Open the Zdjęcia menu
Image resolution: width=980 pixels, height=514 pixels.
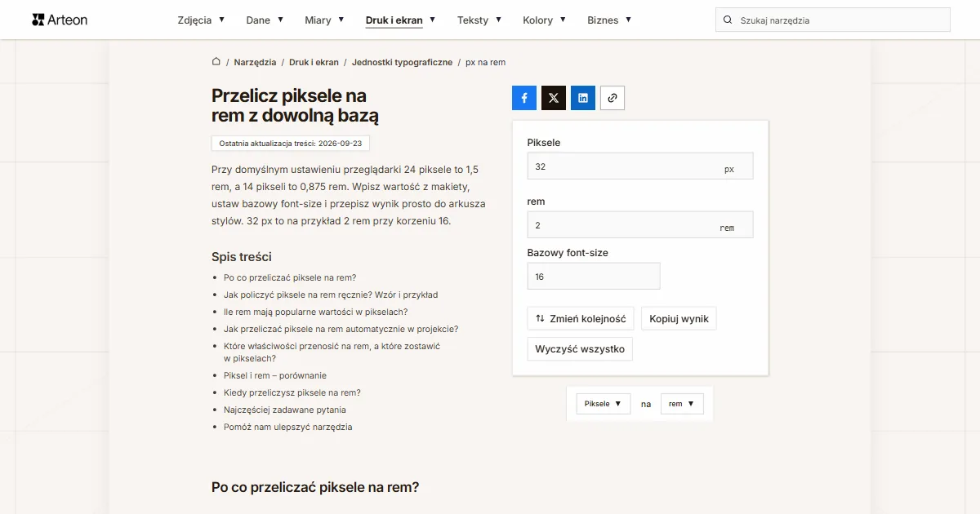point(201,20)
